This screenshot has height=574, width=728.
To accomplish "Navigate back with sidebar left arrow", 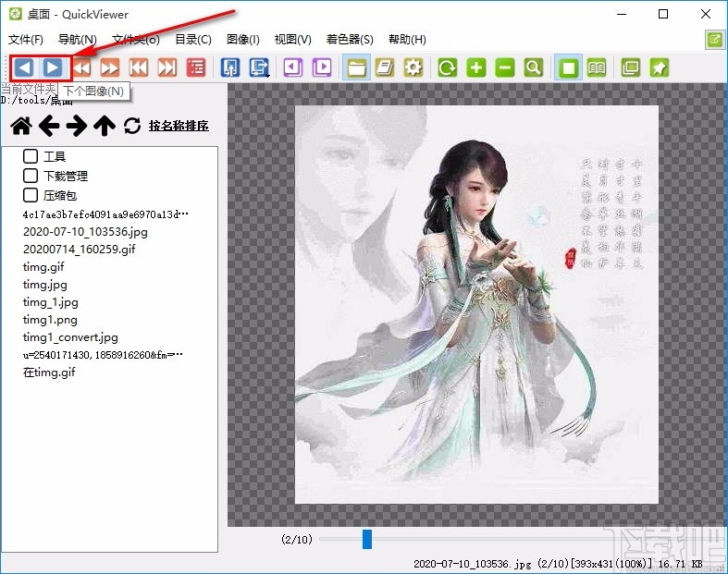I will 49,126.
